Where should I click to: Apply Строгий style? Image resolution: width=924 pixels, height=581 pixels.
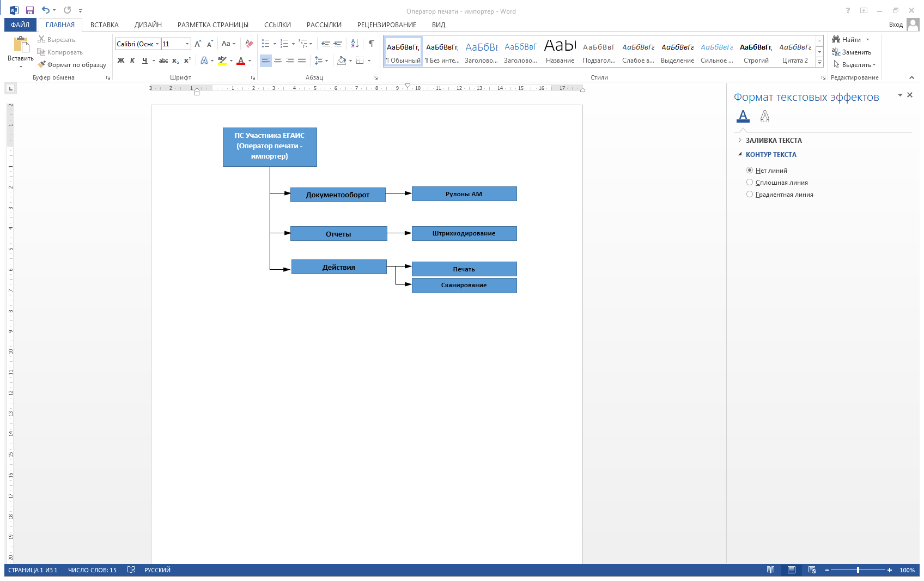click(756, 52)
